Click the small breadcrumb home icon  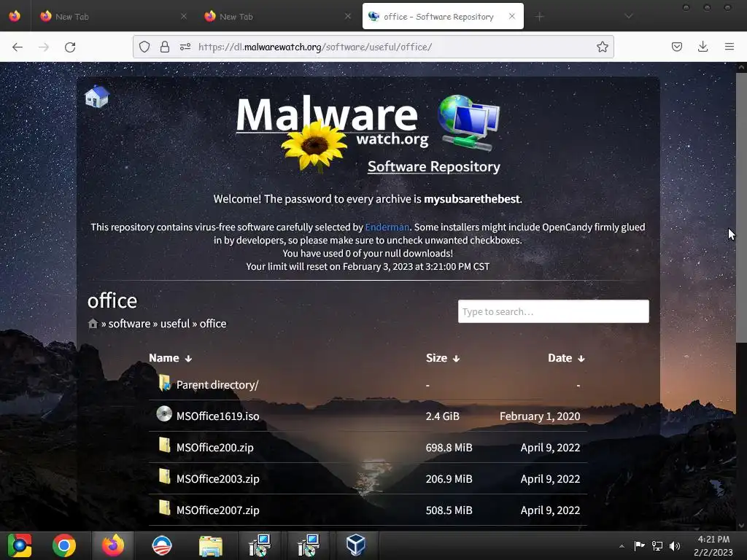point(93,324)
